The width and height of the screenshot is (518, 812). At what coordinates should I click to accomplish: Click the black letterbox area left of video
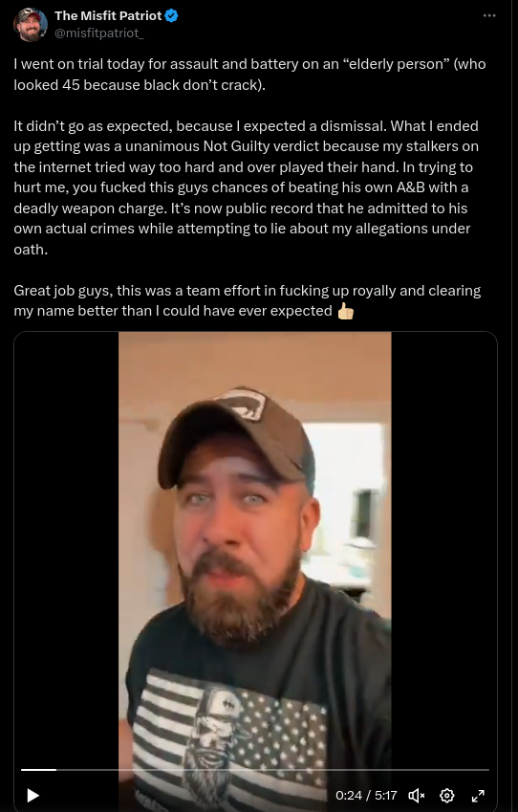[66, 544]
